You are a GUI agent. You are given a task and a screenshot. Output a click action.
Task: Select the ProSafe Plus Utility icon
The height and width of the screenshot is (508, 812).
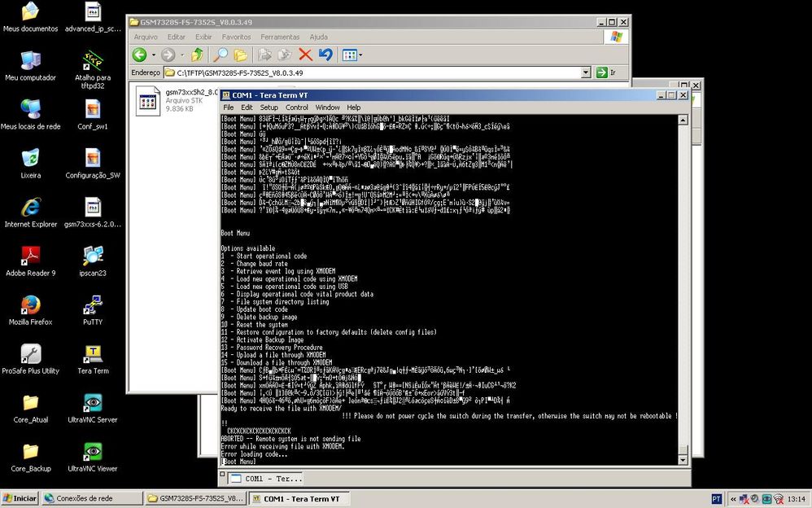pyautogui.click(x=30, y=355)
